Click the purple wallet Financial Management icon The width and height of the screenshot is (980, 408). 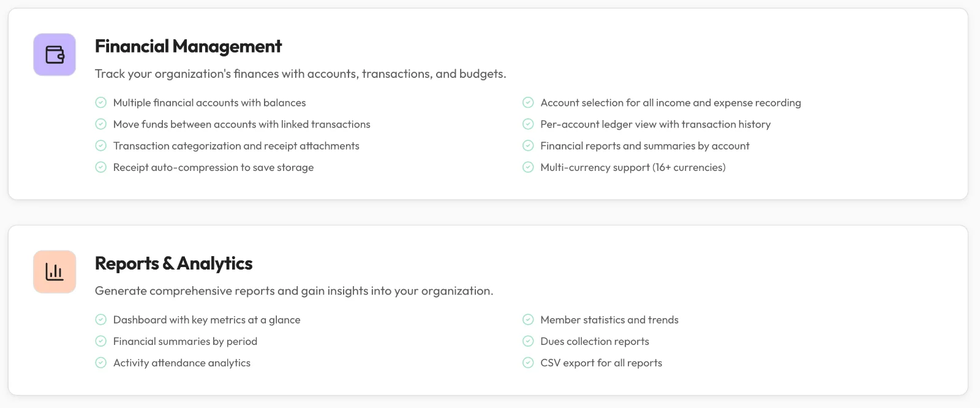[x=55, y=55]
